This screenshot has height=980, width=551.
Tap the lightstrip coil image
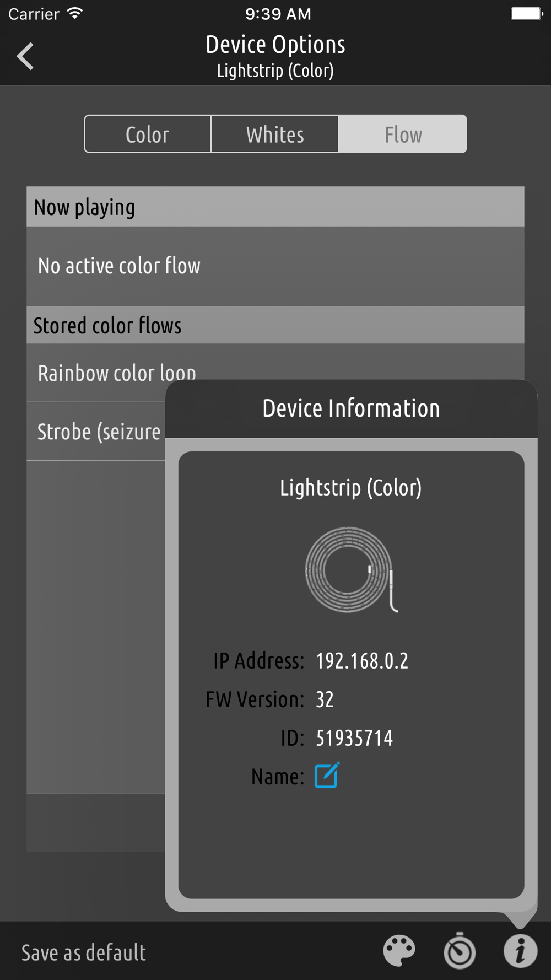351,570
